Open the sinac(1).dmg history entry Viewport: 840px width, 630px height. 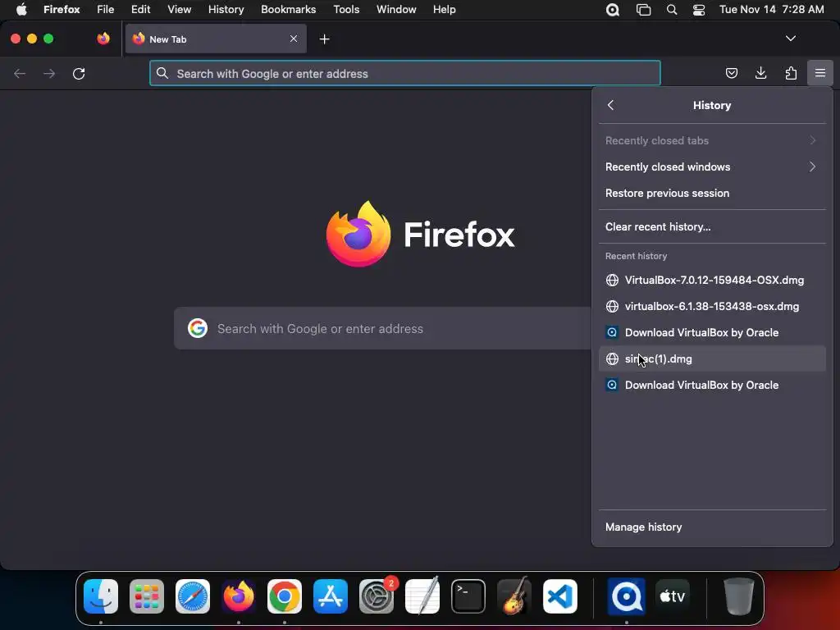click(712, 359)
